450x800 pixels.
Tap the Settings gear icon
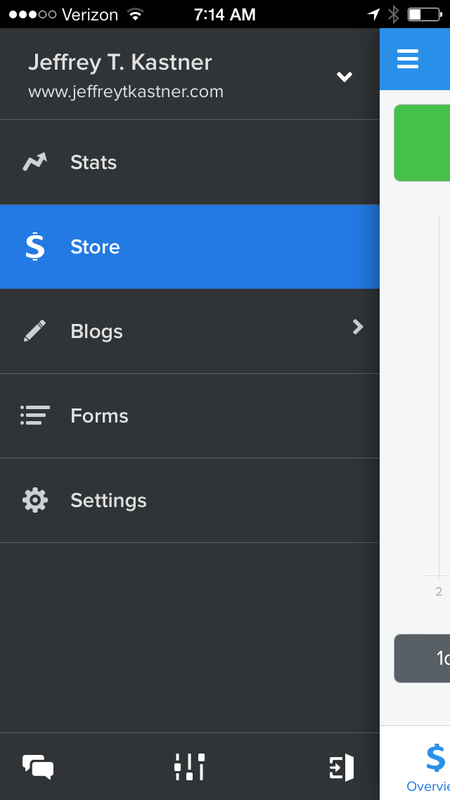pyautogui.click(x=35, y=500)
